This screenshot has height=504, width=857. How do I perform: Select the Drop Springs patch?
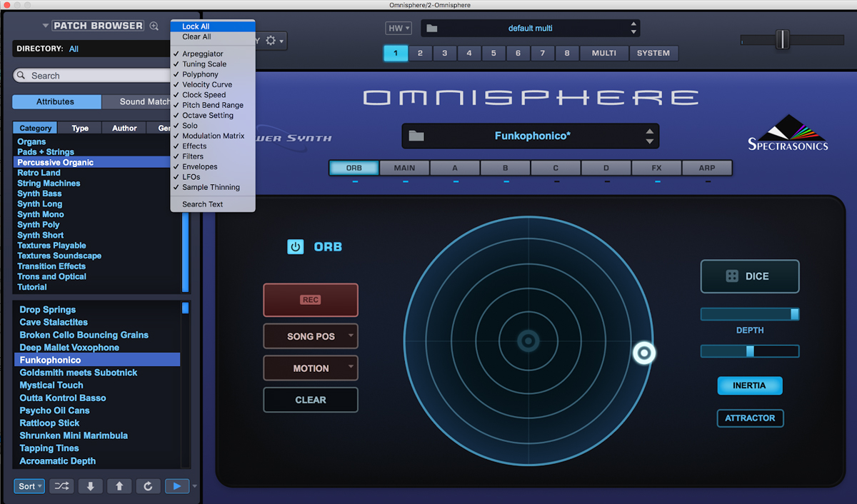48,310
